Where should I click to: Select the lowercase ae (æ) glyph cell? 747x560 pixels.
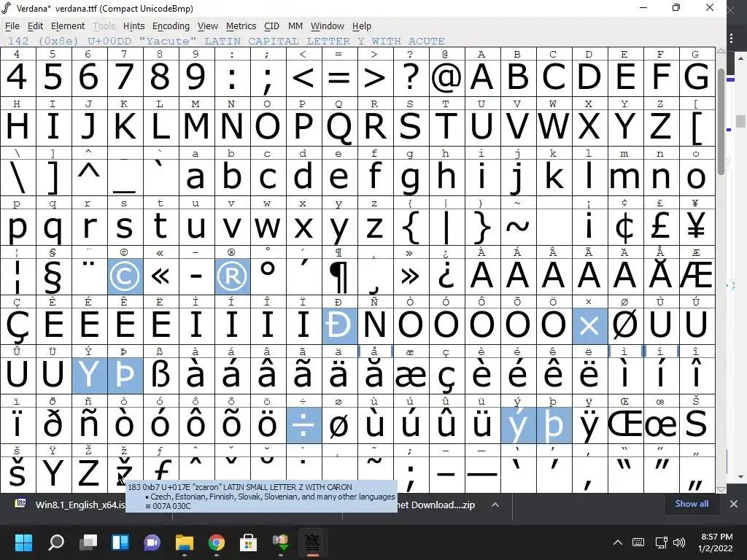tap(411, 376)
